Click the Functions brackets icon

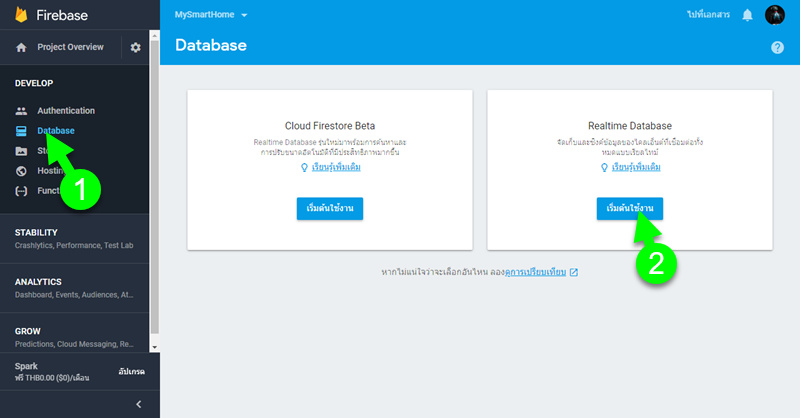pyautogui.click(x=21, y=191)
